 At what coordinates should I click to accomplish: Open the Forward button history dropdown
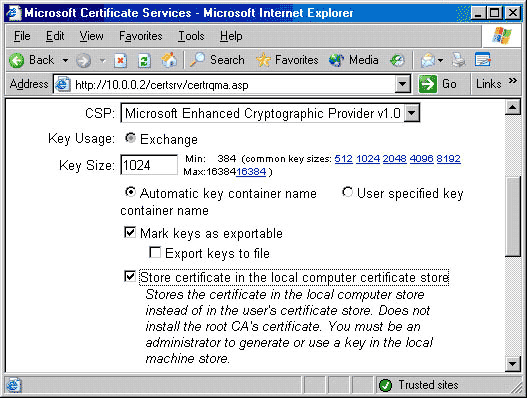(103, 61)
